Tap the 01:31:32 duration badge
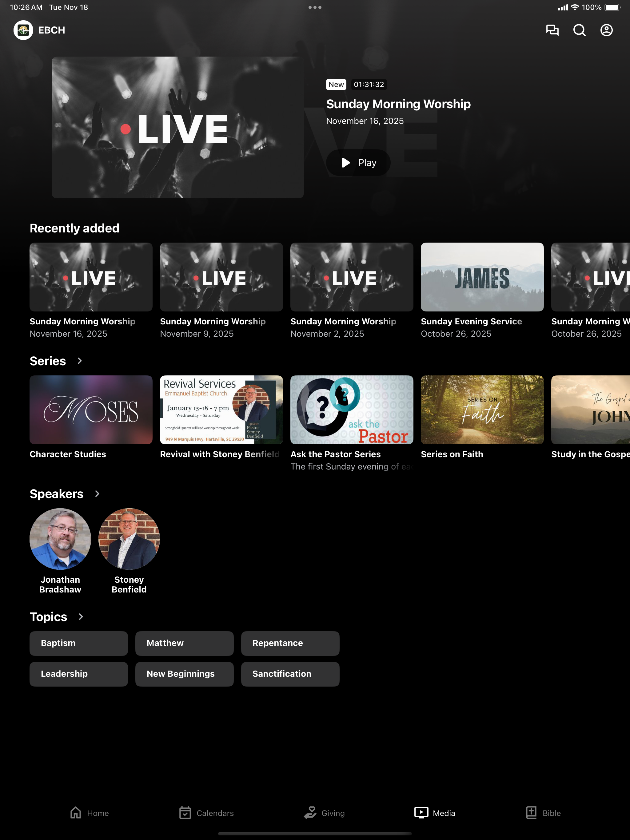 click(x=369, y=84)
